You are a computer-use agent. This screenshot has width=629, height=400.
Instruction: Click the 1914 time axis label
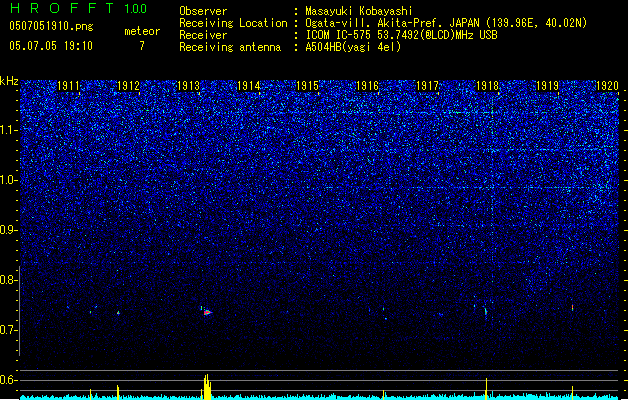click(x=249, y=86)
